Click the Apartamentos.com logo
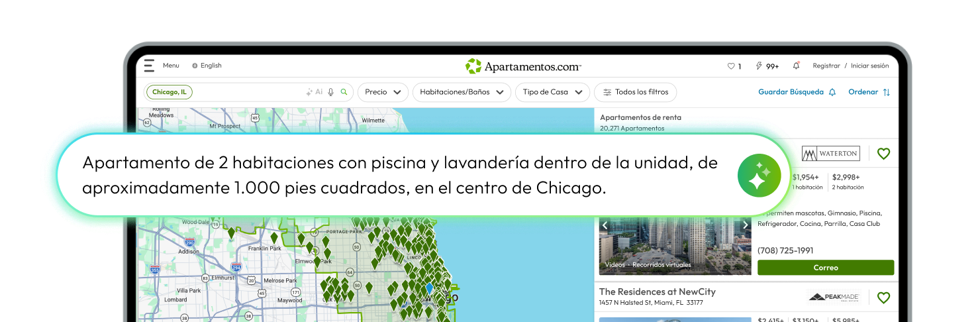The width and height of the screenshot is (980, 322). coord(523,66)
